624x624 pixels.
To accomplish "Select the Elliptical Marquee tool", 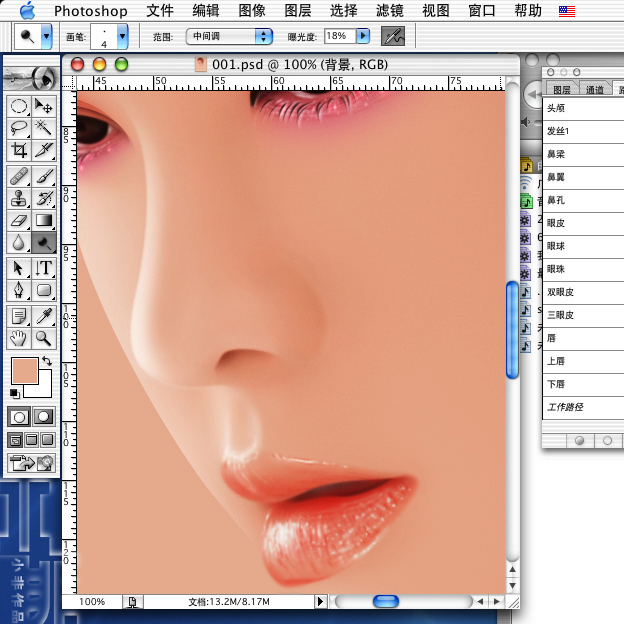I will pos(19,107).
